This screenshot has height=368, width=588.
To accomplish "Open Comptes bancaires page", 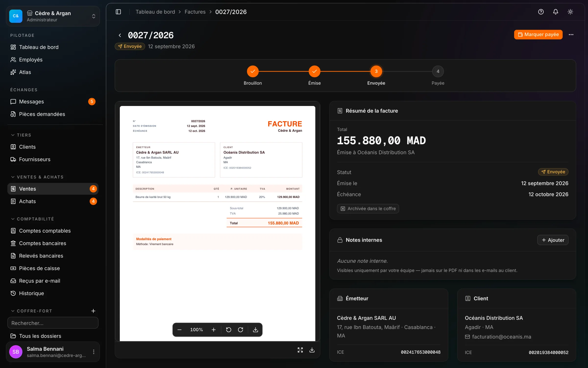I will point(53,243).
